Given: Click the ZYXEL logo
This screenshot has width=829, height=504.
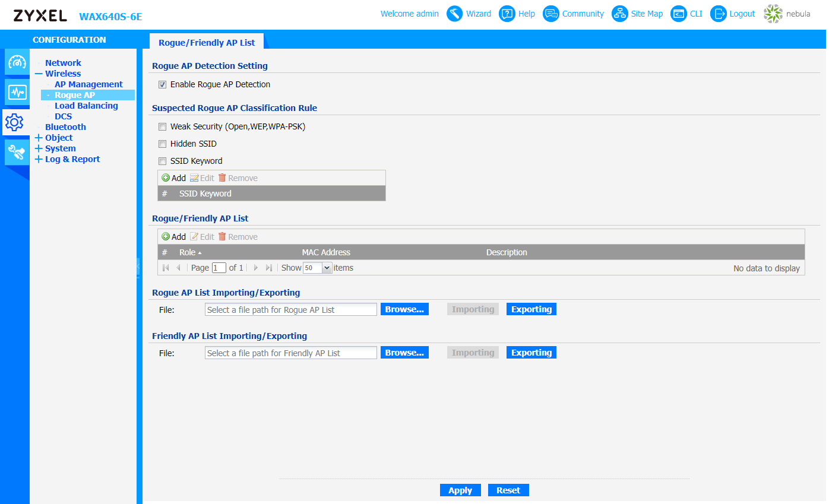Looking at the screenshot, I should 40,16.
